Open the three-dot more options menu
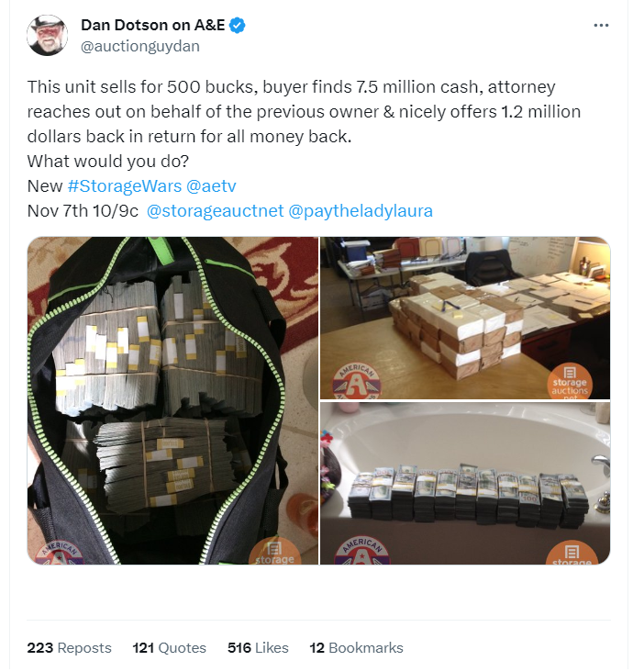Image resolution: width=633 pixels, height=672 pixels. pyautogui.click(x=601, y=26)
